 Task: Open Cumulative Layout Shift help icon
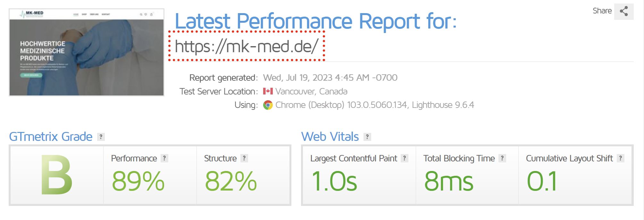621,158
